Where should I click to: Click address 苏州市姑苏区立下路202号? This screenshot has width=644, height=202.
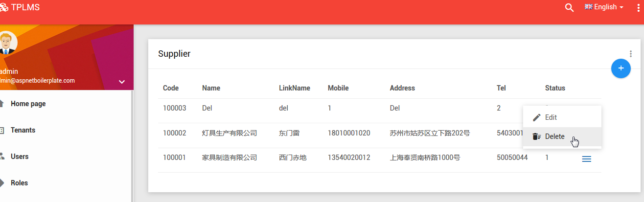click(430, 133)
